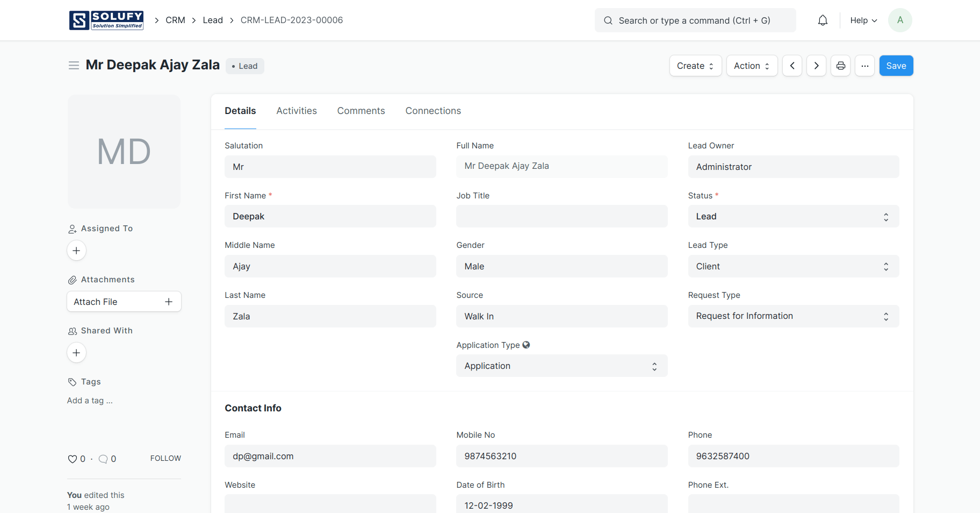Edit the Mobile No field

pyautogui.click(x=561, y=456)
